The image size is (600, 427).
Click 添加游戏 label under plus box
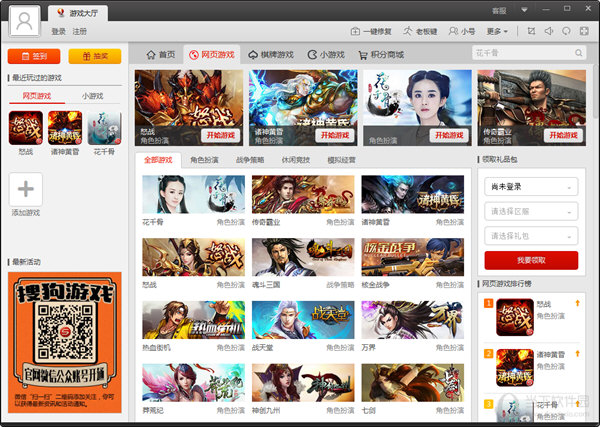[x=26, y=213]
